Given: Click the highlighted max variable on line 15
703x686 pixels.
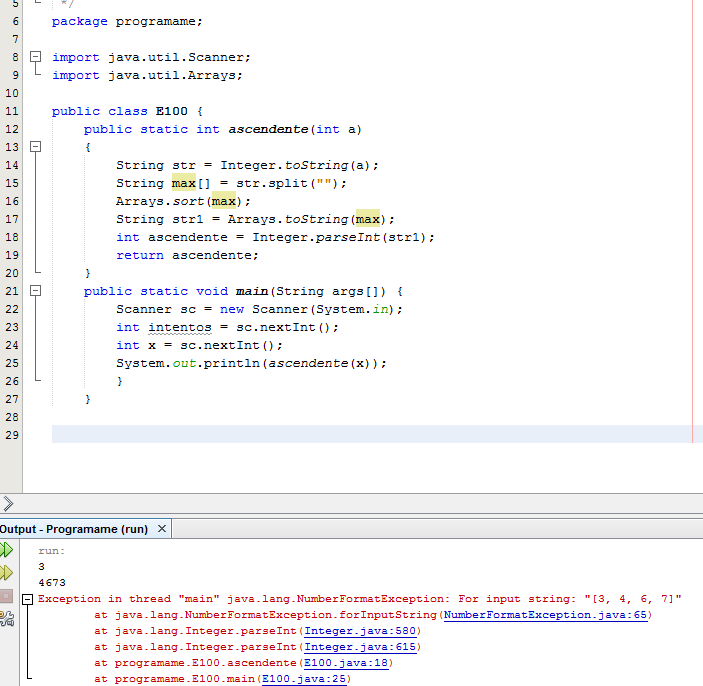Looking at the screenshot, I should point(184,183).
